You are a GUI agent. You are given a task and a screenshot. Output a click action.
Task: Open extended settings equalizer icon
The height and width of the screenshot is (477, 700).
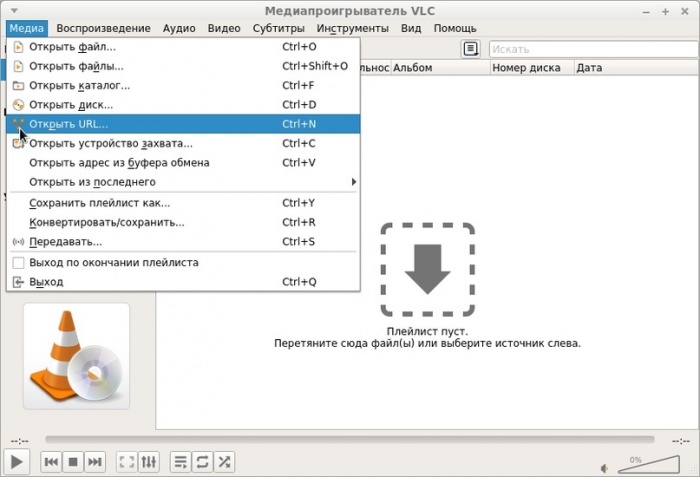coord(149,461)
